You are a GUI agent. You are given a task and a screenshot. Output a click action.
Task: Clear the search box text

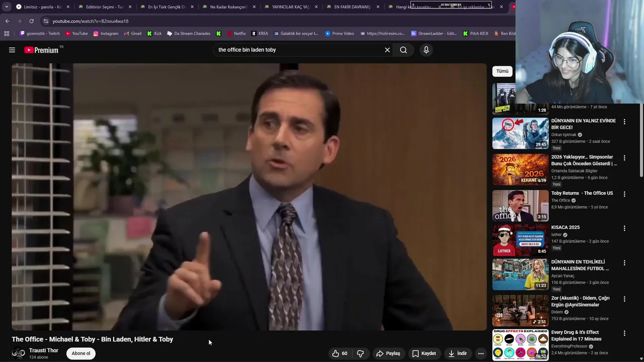(387, 50)
